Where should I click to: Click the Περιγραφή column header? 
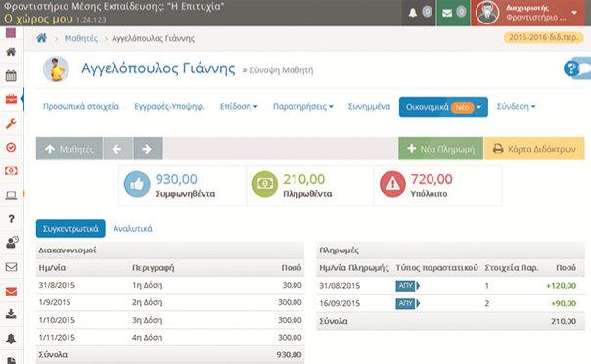(154, 268)
